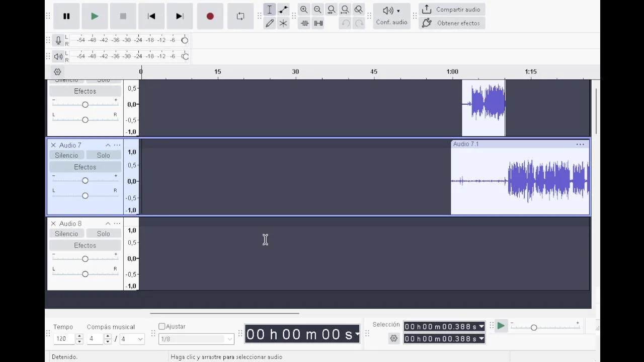Click Audio 8 gain slider
644x362 pixels.
(x=85, y=258)
